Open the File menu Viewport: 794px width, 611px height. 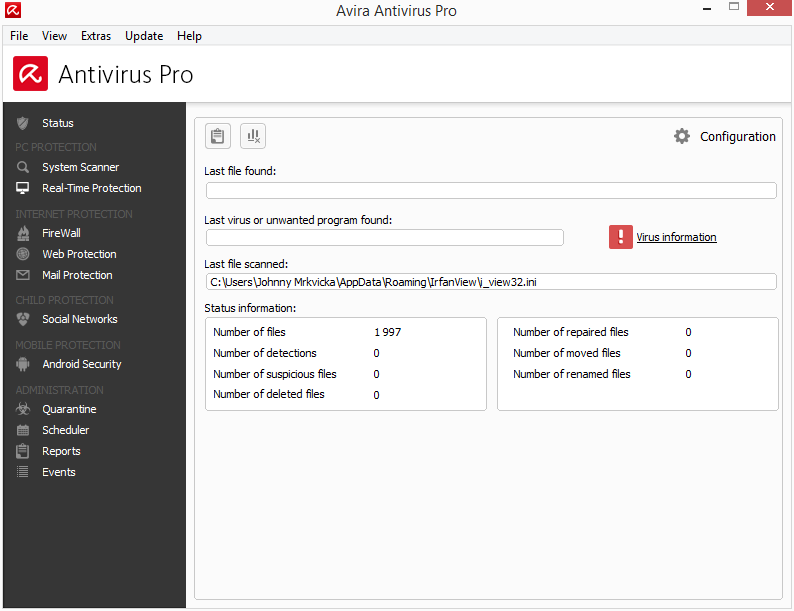[19, 36]
